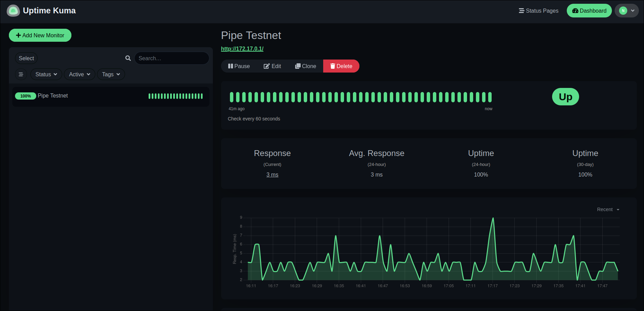Image resolution: width=644 pixels, height=311 pixels.
Task: Click Add New Monitor button
Action: pos(40,35)
